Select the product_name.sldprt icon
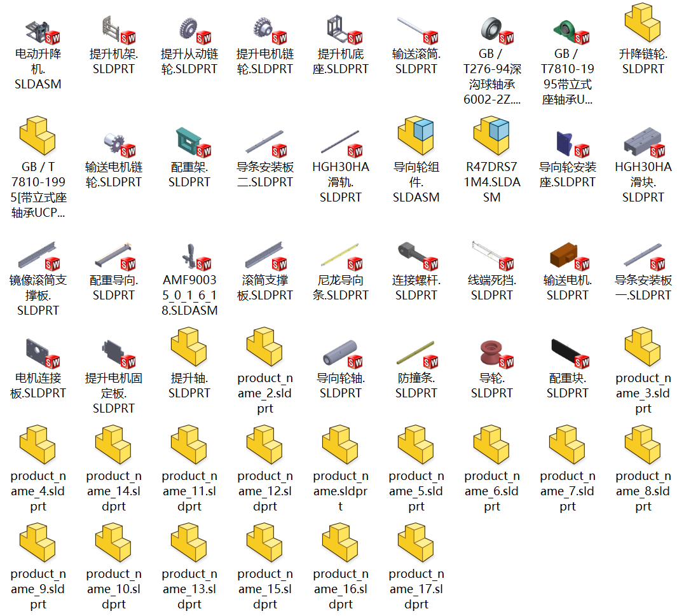Screen dimensions: 677x616 point(340,445)
